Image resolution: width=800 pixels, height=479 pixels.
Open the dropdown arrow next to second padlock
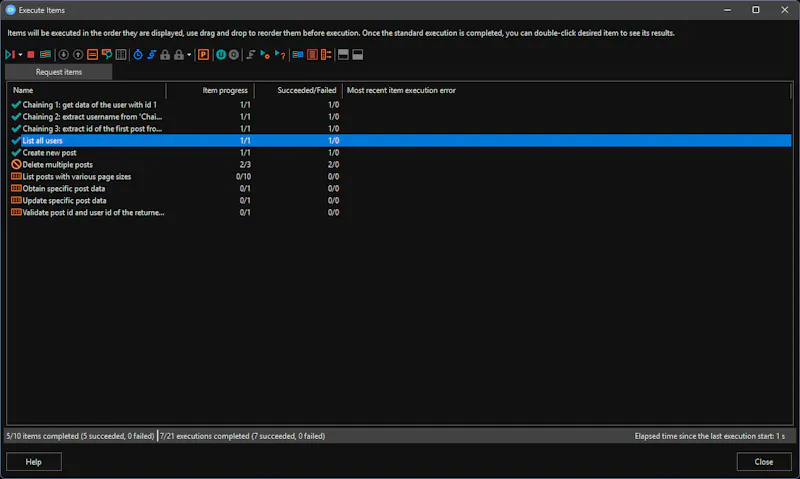pos(189,55)
